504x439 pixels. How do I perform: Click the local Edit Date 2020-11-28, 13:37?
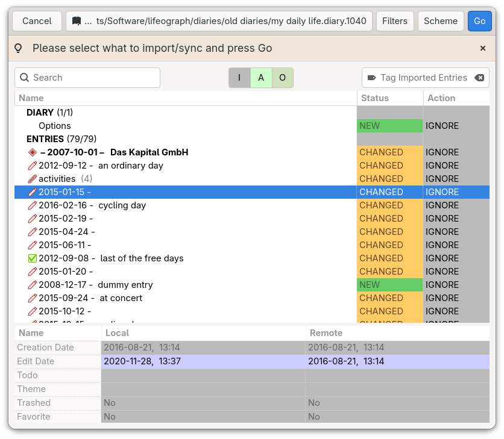[x=203, y=361]
